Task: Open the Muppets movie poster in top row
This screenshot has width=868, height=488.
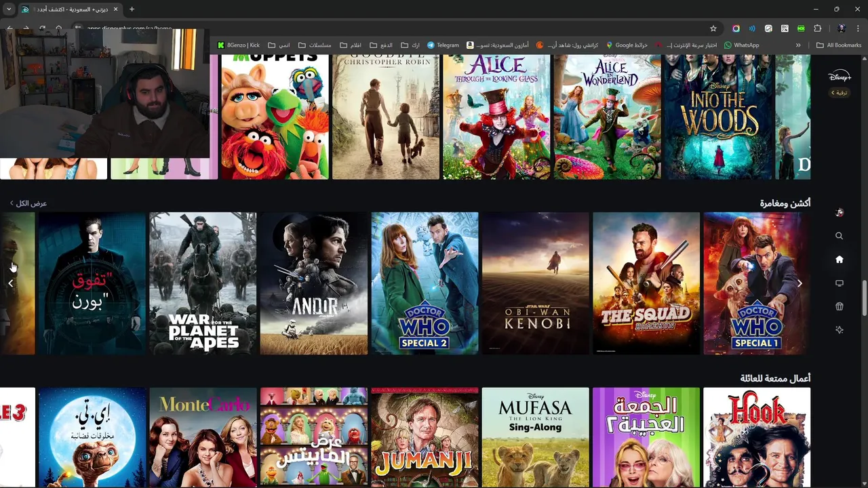Action: 275,117
